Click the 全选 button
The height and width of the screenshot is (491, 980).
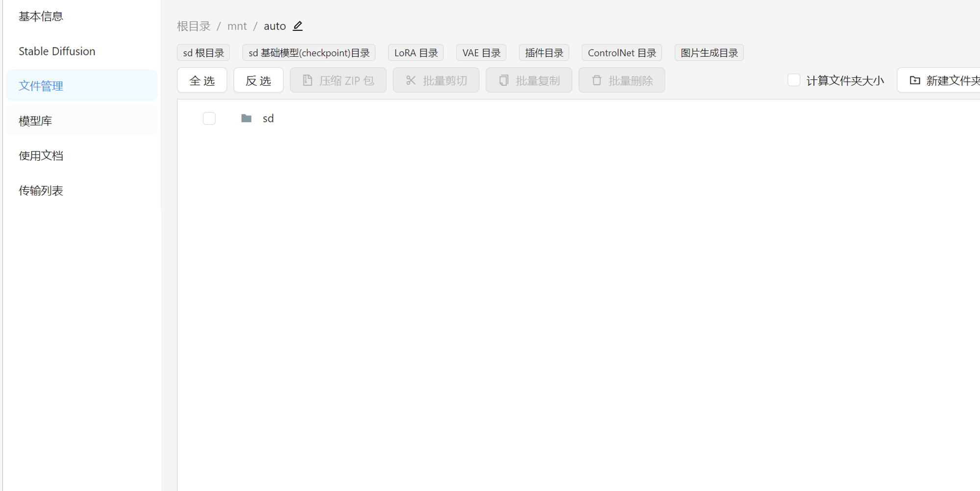point(201,80)
